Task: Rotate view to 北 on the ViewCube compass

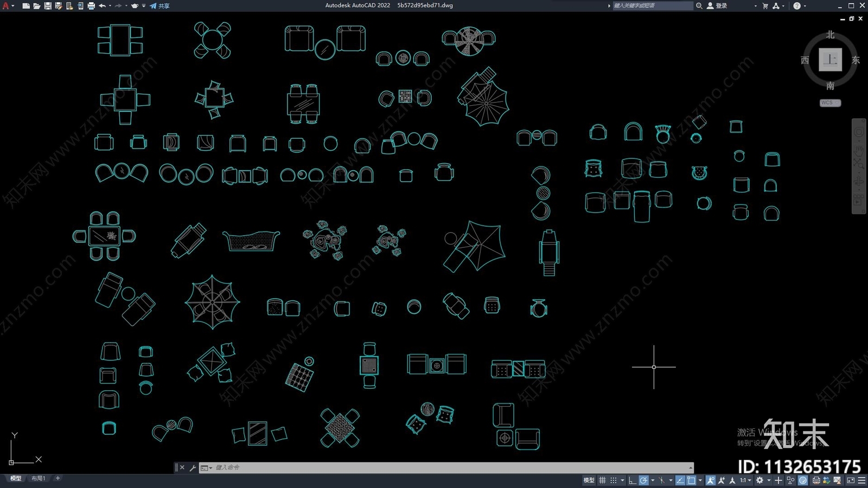Action: pos(830,35)
